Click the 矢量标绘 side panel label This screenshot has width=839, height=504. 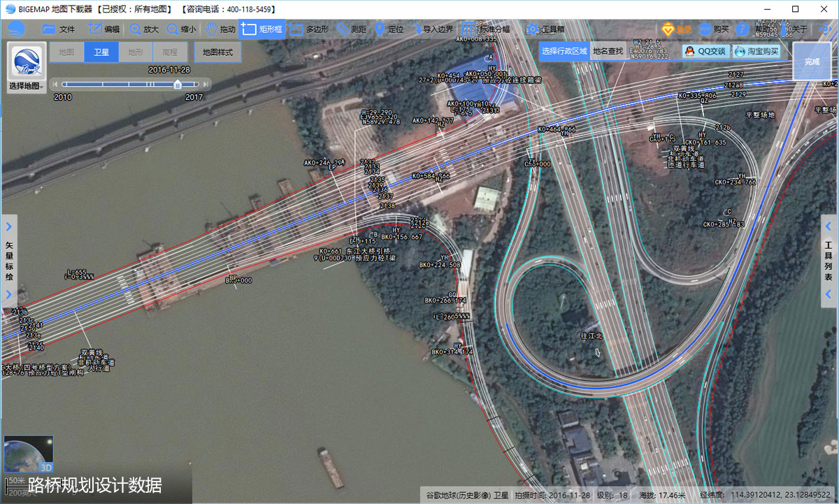coord(9,261)
